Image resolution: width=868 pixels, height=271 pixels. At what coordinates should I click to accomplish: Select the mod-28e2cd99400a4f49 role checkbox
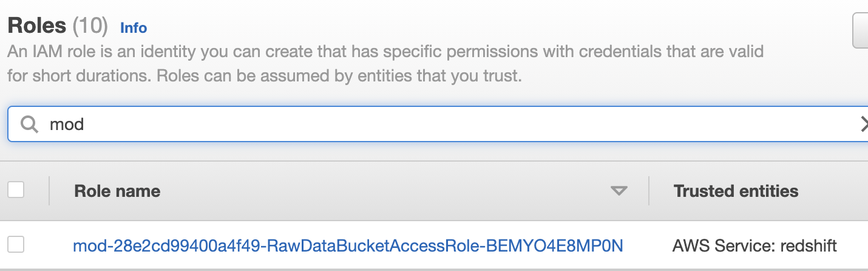[x=16, y=245]
